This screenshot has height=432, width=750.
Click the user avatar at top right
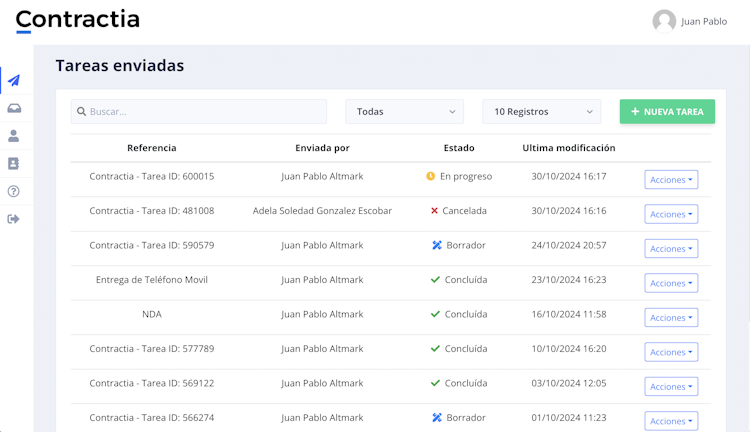pyautogui.click(x=664, y=21)
